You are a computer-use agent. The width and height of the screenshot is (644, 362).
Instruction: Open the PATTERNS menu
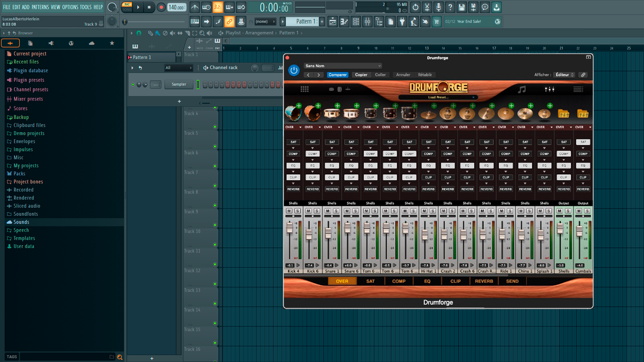[x=40, y=7]
